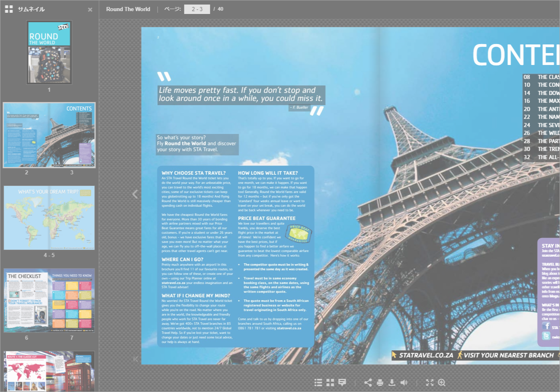Click the Price Beat Guarantee heading
This screenshot has width=560, height=392.
[x=267, y=218]
